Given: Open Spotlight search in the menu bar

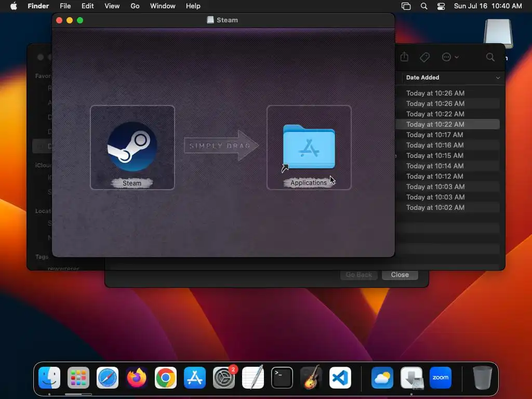Looking at the screenshot, I should click(x=424, y=6).
